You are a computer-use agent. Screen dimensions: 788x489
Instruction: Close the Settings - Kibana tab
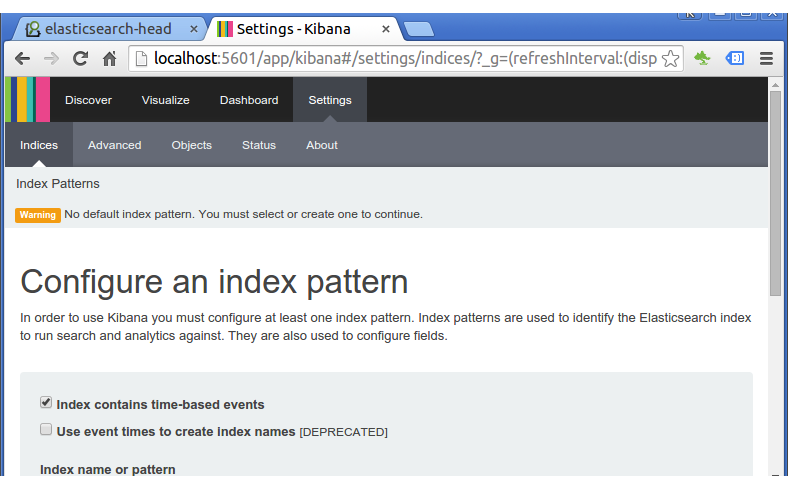[x=385, y=29]
